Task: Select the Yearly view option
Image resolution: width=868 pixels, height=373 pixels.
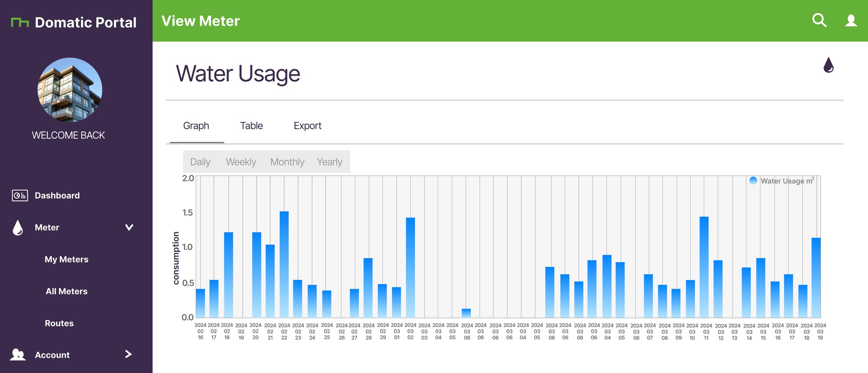Action: point(329,162)
